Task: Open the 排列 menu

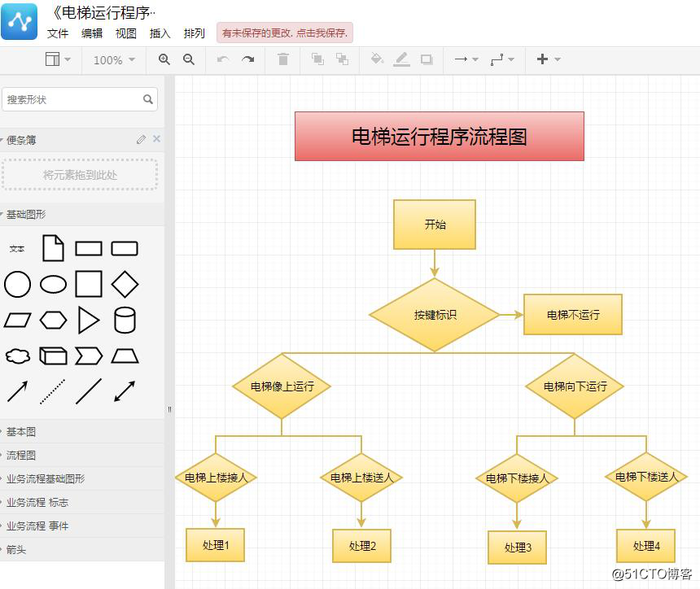Action: pos(195,33)
